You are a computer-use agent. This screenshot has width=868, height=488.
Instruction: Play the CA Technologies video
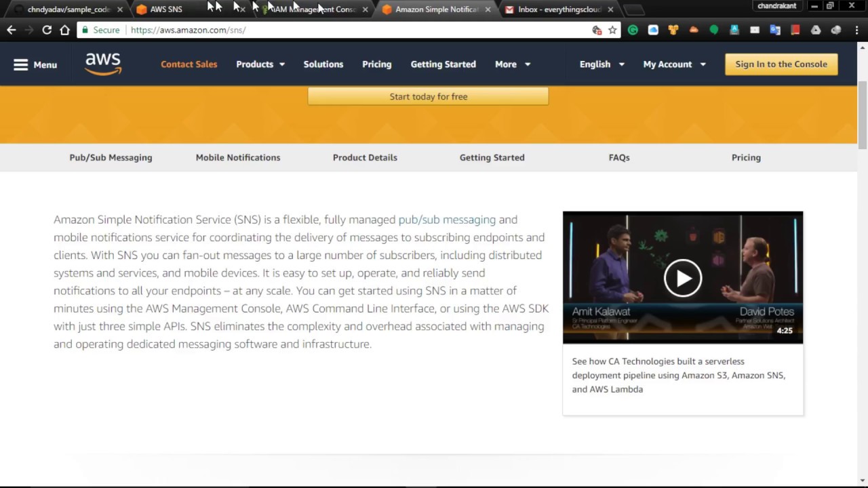pos(682,278)
